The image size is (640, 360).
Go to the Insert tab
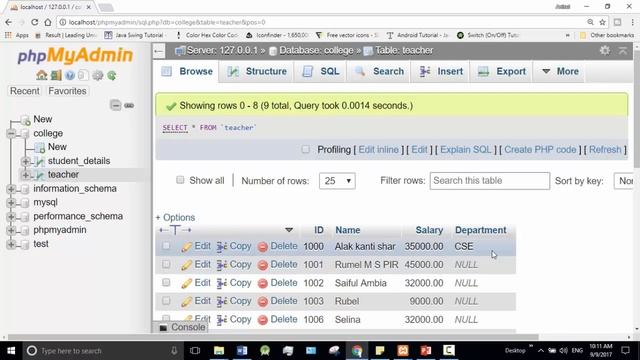[x=441, y=71]
